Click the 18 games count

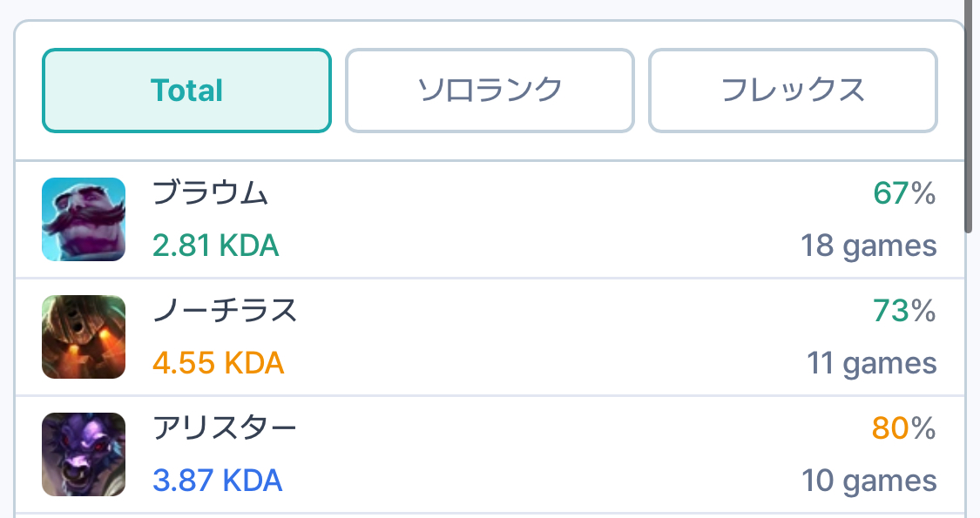(x=868, y=246)
